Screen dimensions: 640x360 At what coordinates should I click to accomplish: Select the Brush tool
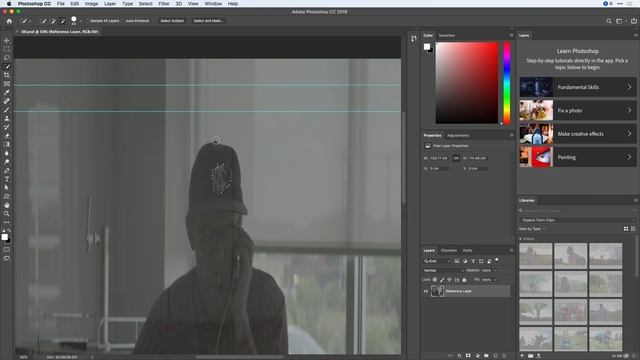pos(7,110)
